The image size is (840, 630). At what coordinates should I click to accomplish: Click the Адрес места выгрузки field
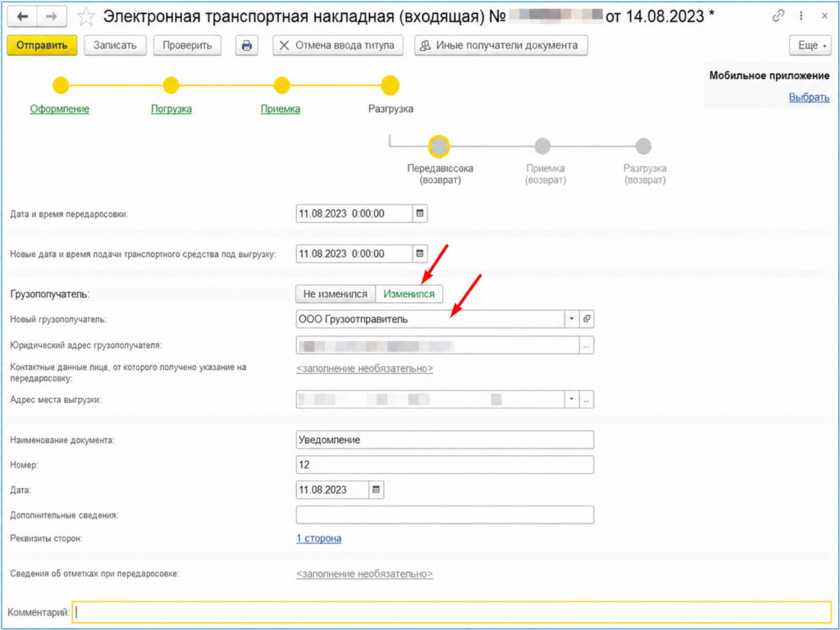[x=430, y=399]
